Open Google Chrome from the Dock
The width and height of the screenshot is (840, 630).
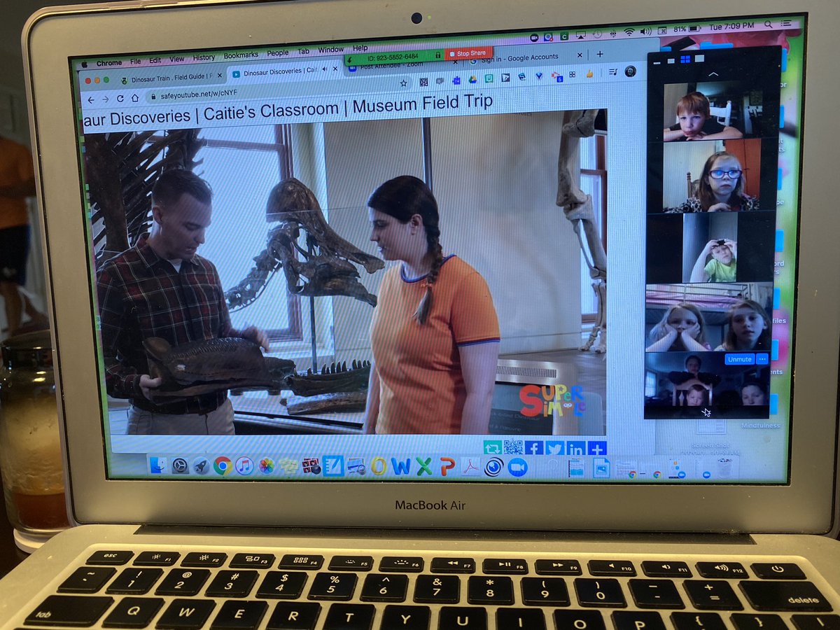pos(223,466)
